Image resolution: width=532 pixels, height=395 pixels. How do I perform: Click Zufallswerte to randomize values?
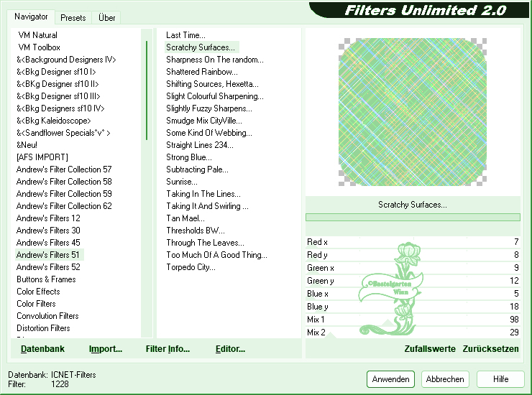pyautogui.click(x=430, y=349)
